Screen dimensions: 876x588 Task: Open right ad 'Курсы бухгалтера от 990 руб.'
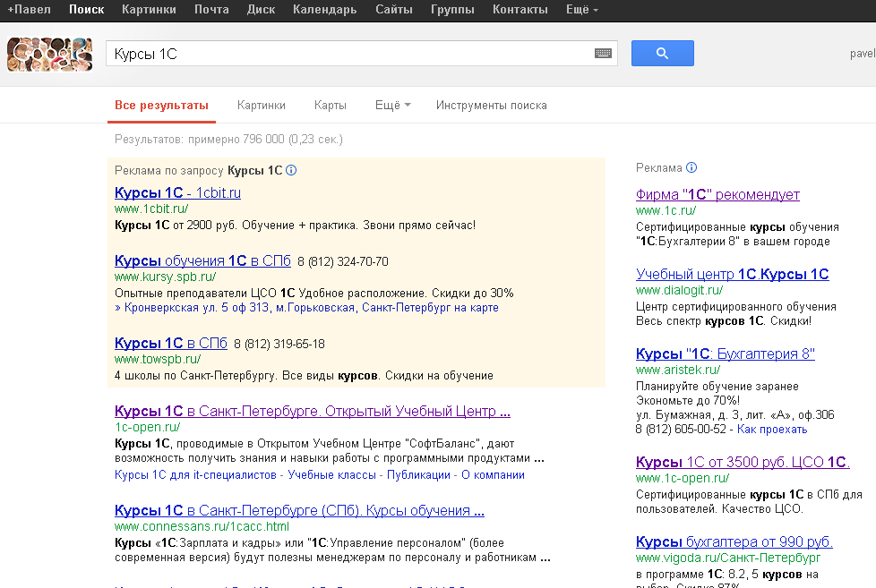(x=734, y=541)
